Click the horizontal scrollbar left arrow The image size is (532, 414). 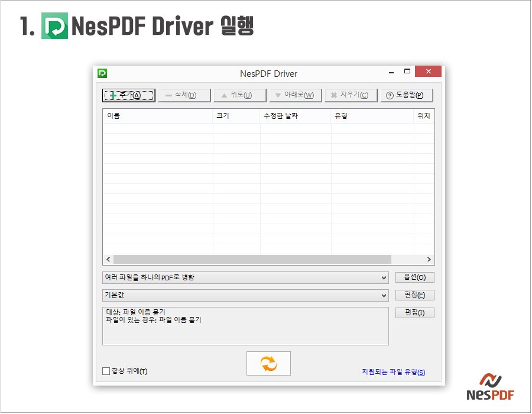click(108, 259)
